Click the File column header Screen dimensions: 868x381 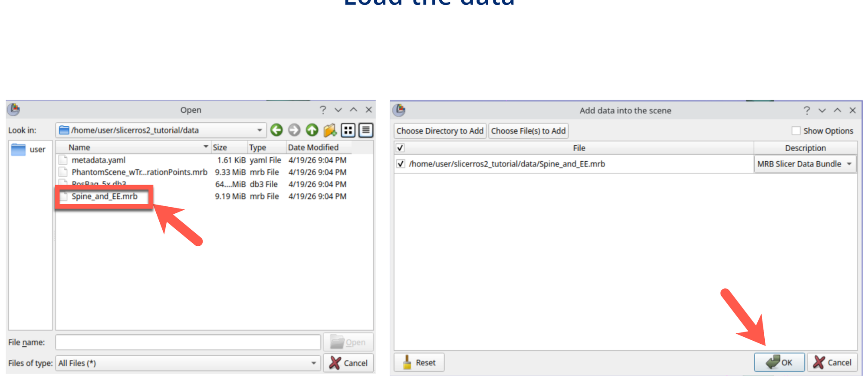(579, 148)
